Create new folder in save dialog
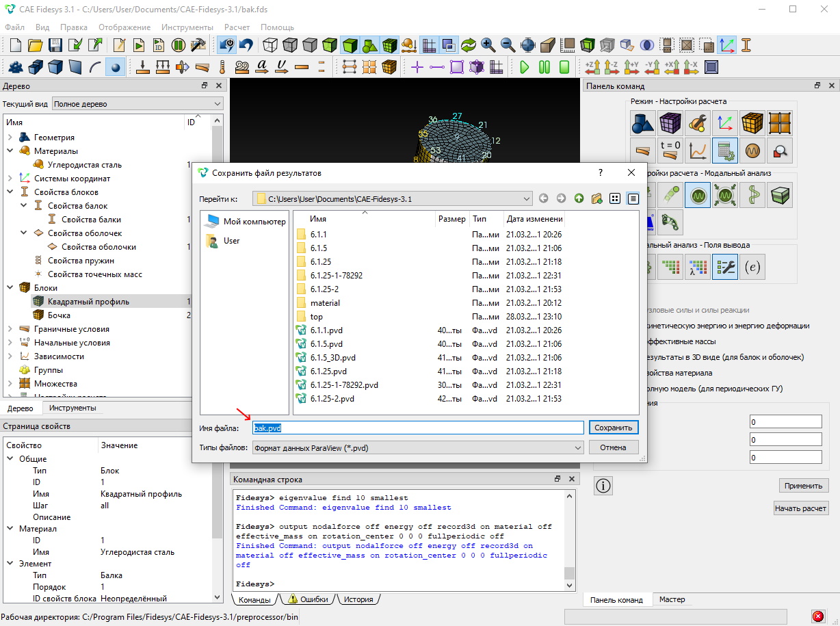The image size is (840, 626). click(596, 198)
